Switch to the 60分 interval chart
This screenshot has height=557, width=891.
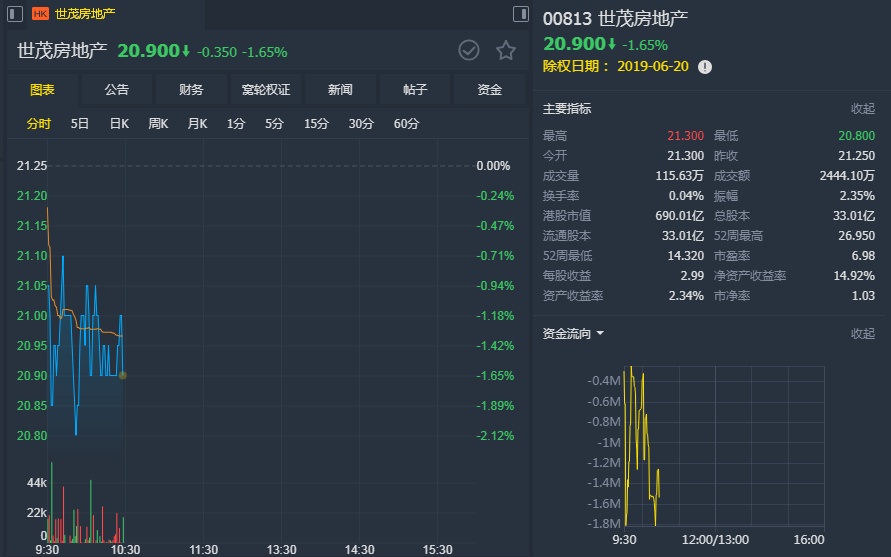pos(407,124)
